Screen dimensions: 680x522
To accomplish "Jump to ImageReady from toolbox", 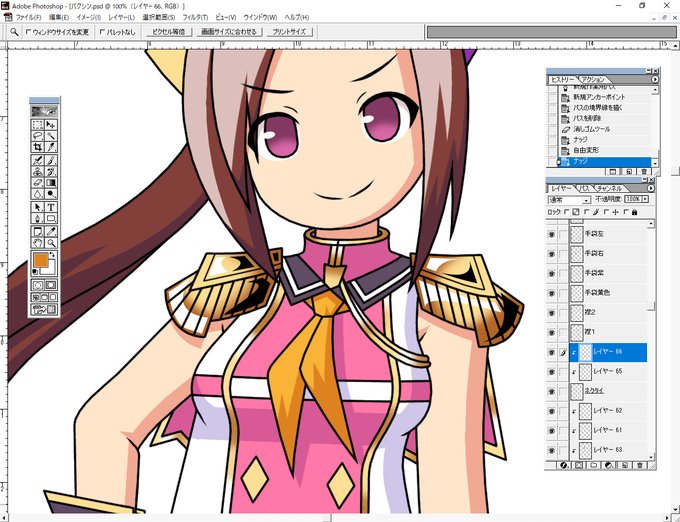I will pyautogui.click(x=44, y=309).
